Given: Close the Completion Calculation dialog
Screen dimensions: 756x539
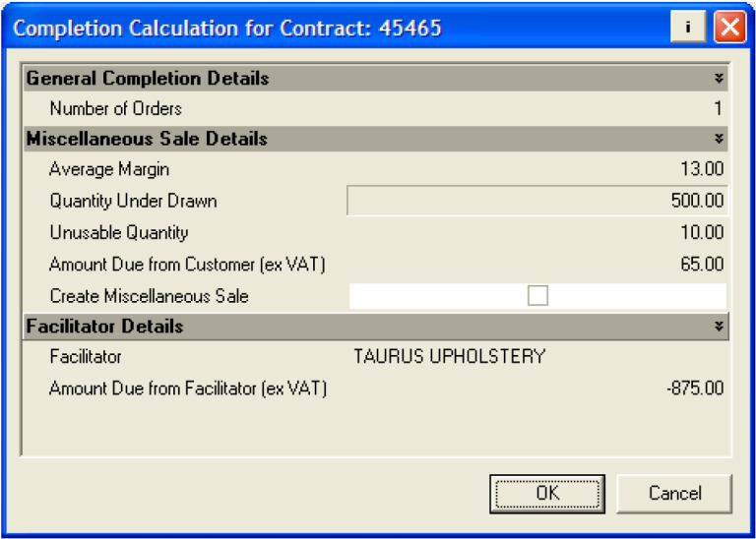Looking at the screenshot, I should click(728, 27).
